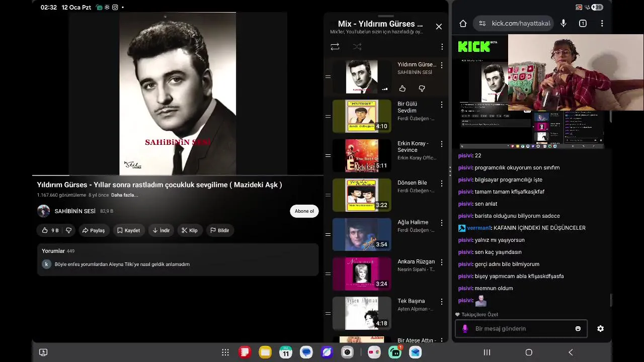Viewport: 644px width, 362px height.
Task: Go back with navigation arrow
Action: 571,352
